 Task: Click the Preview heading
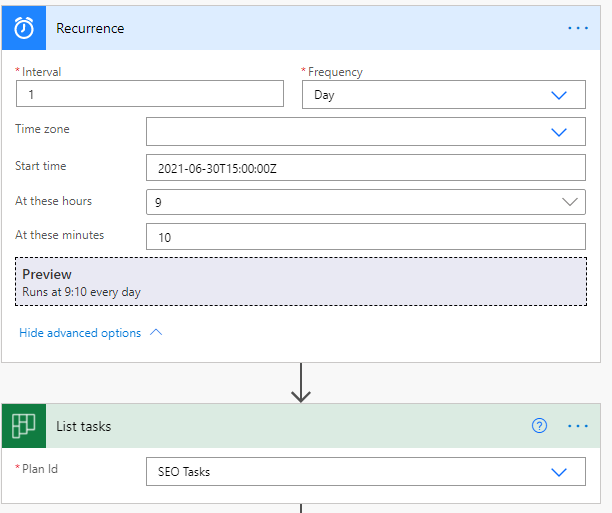(x=47, y=274)
